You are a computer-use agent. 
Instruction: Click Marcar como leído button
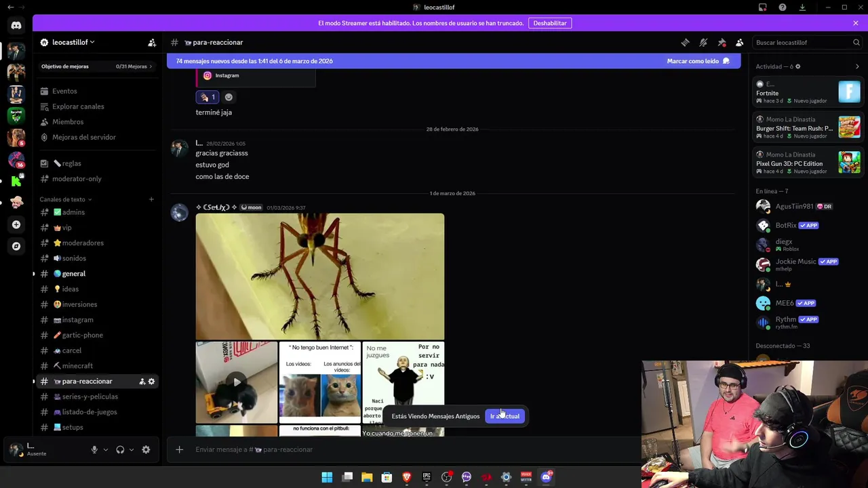click(698, 61)
